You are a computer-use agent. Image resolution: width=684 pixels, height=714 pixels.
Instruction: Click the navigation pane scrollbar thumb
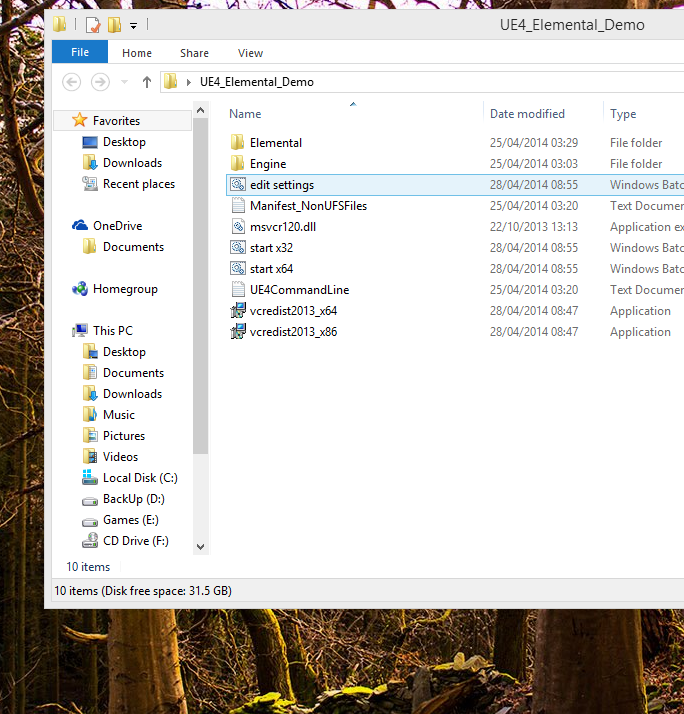(200, 286)
